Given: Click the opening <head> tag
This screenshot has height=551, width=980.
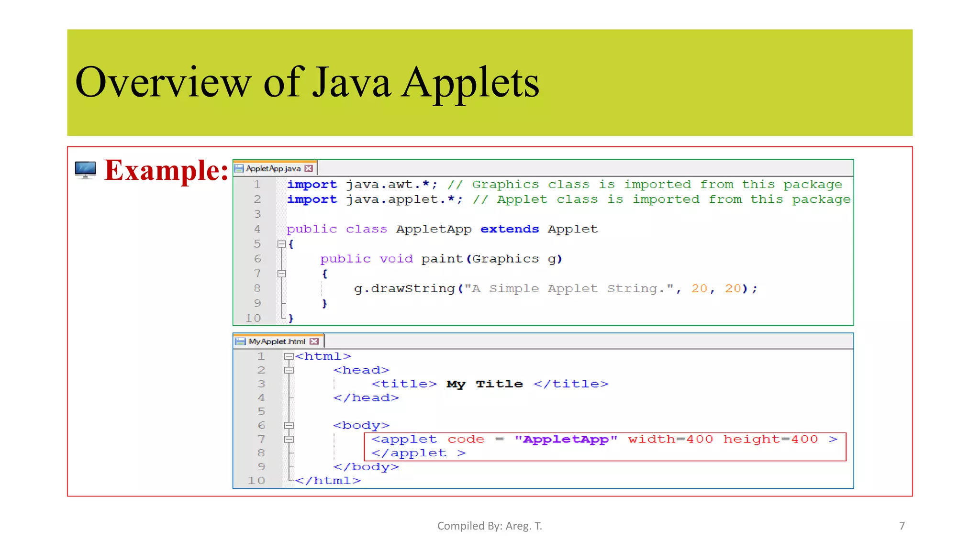Looking at the screenshot, I should click(361, 370).
